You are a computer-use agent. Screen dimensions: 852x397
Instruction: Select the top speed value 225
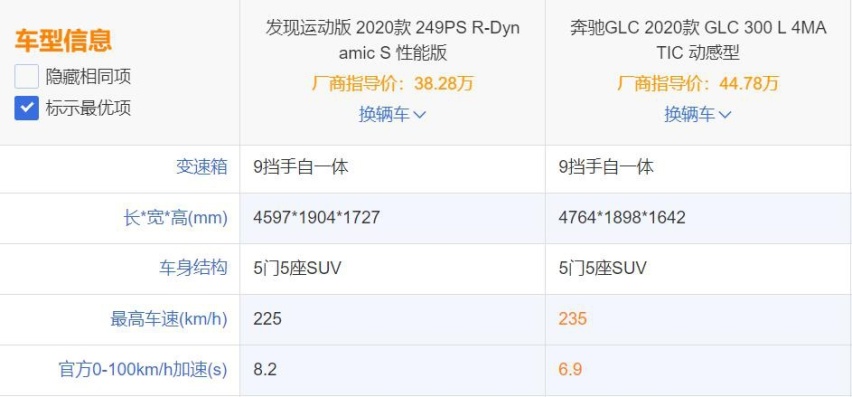[x=267, y=318]
